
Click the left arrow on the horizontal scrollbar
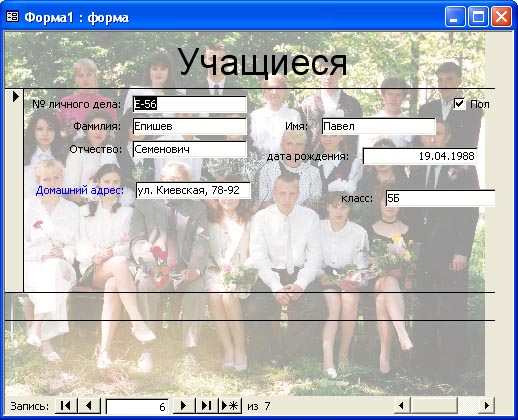tap(401, 406)
